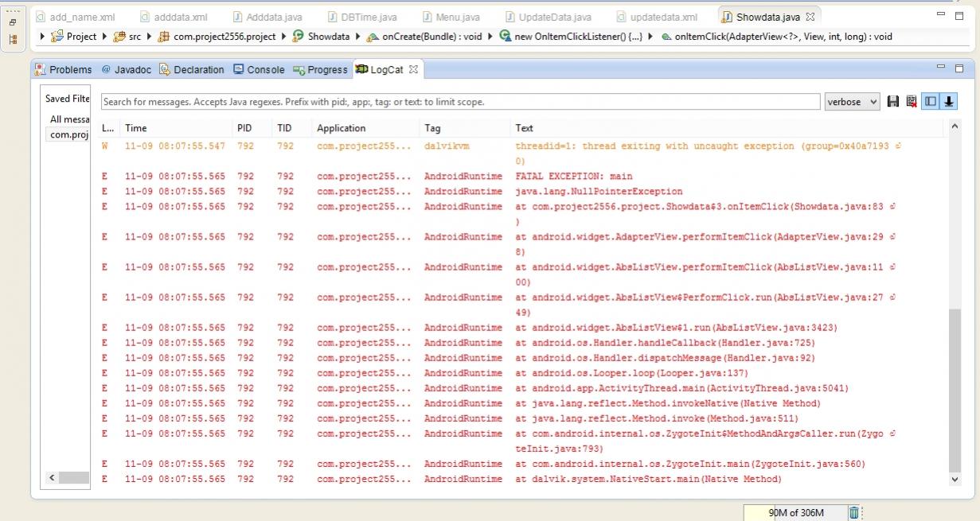Clear the LogCat log messages
The width and height of the screenshot is (980, 521).
coord(911,102)
